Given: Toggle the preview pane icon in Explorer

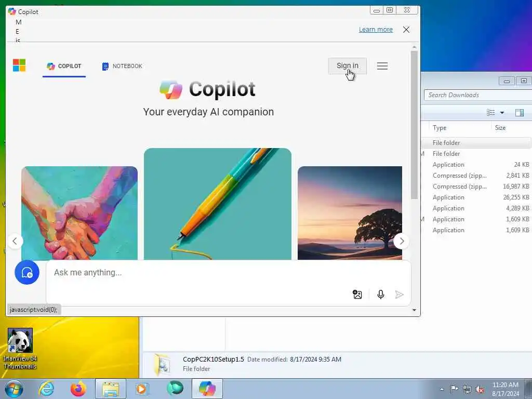Looking at the screenshot, I should (x=519, y=113).
